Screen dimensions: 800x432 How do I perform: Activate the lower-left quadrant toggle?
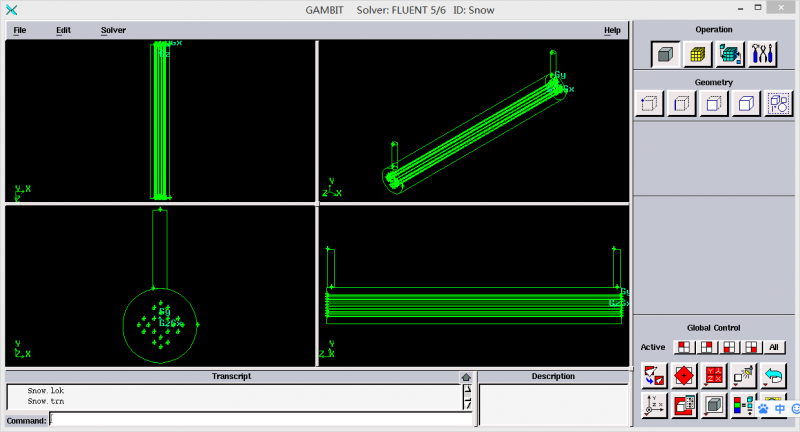[x=729, y=347]
